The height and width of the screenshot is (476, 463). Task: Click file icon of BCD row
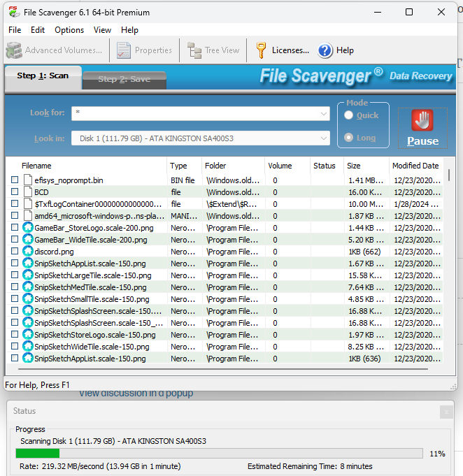click(x=28, y=192)
